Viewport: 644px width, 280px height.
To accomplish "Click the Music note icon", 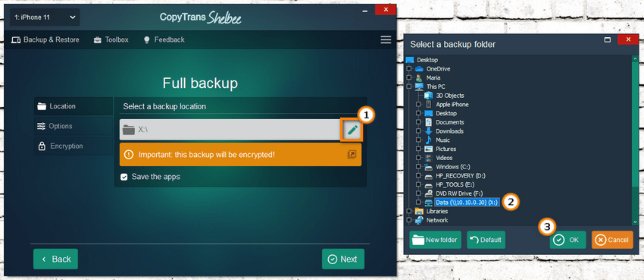I will click(429, 140).
